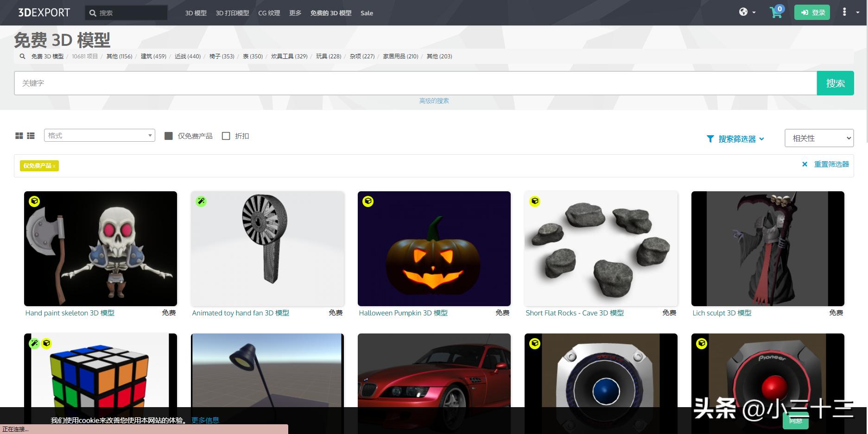Open the 3D 模型 menu
The height and width of the screenshot is (434, 868).
[196, 13]
